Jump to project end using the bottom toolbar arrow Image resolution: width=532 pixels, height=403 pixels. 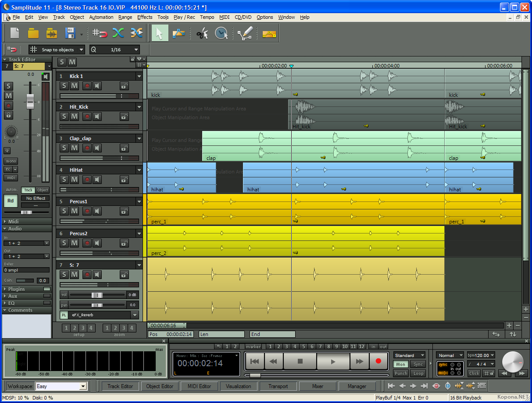tap(424, 386)
